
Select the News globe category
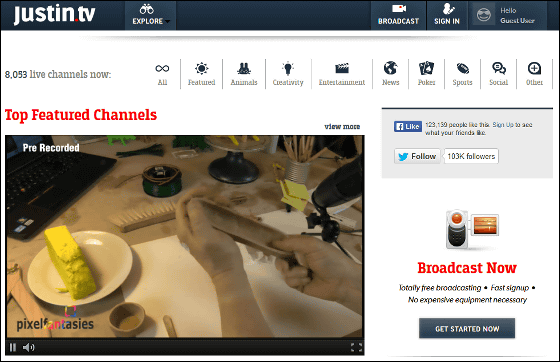[390, 68]
